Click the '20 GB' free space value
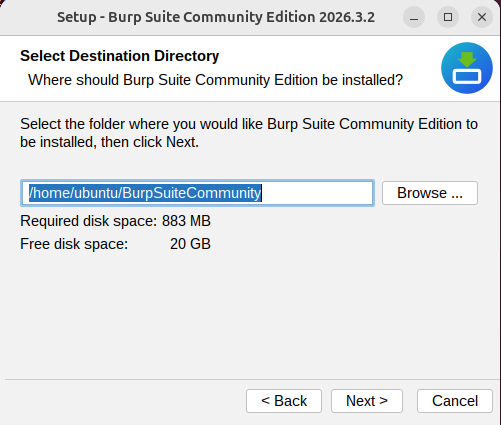 pos(190,244)
